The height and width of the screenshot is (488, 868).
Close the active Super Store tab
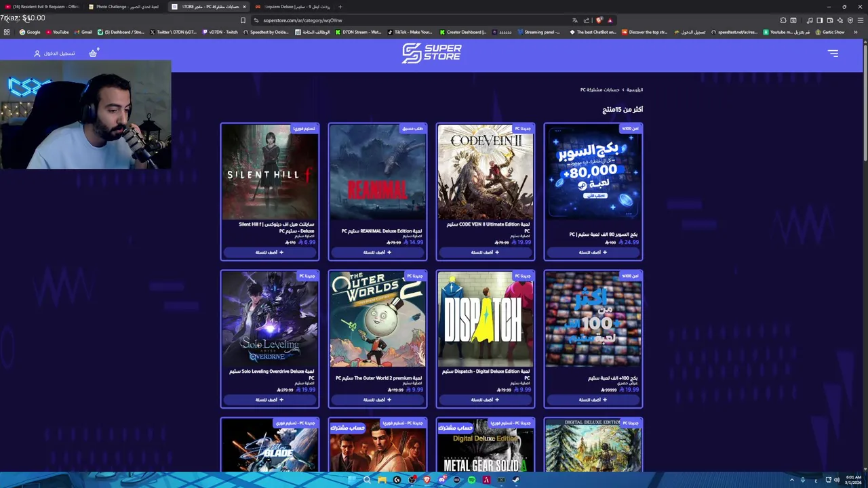[x=244, y=7]
